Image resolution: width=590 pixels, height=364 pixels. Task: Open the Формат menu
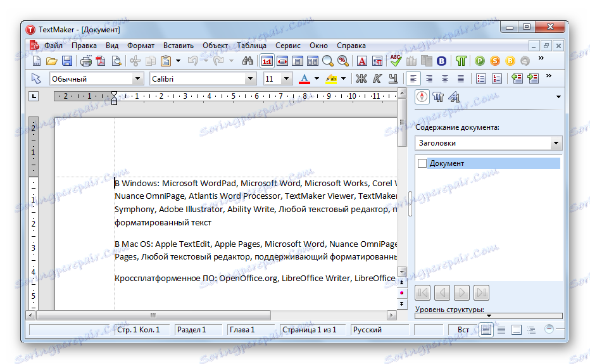tap(141, 46)
